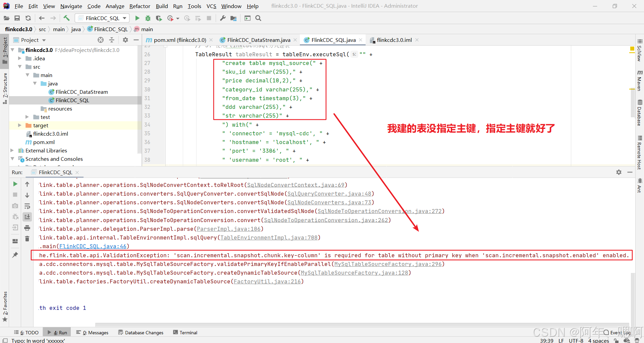This screenshot has width=644, height=343.
Task: Open the TableEnvironmentImpl.java:708 link
Action: point(269,237)
